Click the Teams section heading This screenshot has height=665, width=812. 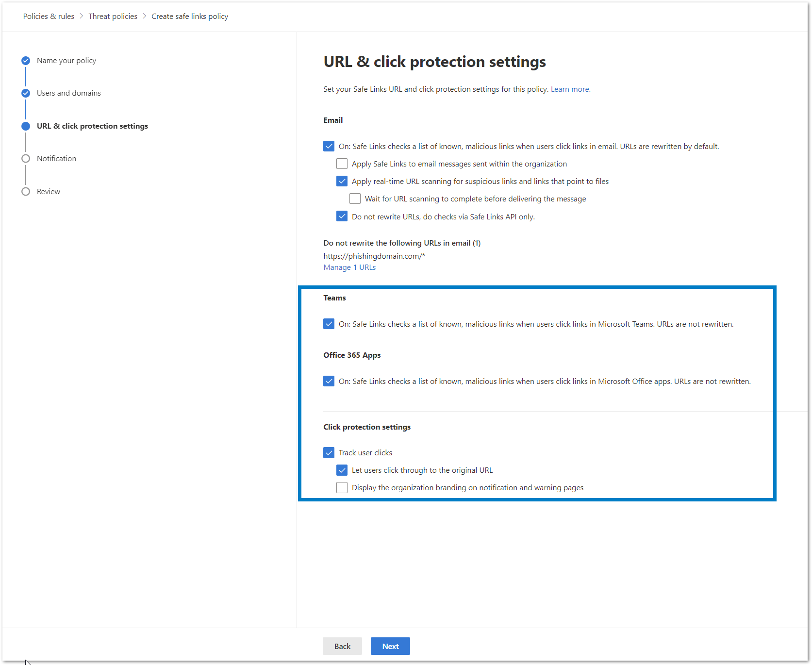[335, 298]
